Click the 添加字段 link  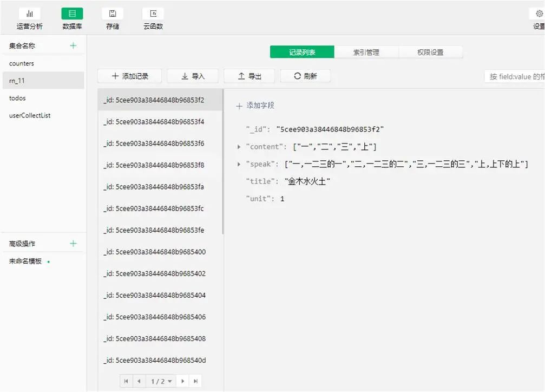(x=260, y=106)
